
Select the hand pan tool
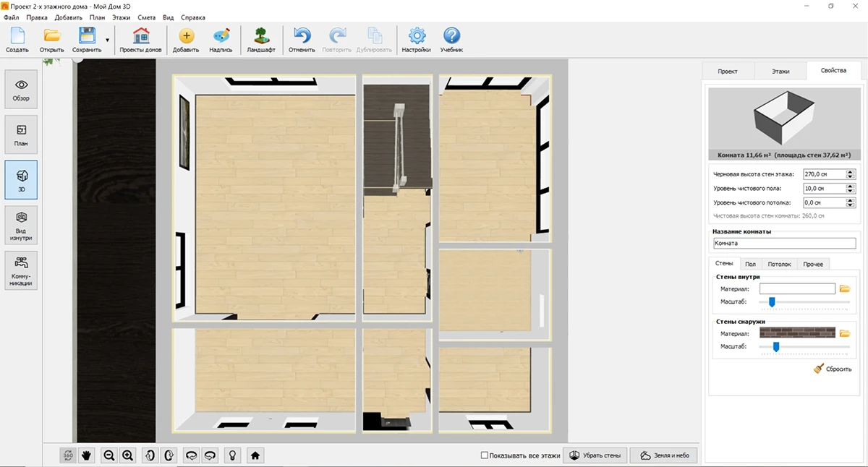coord(87,455)
